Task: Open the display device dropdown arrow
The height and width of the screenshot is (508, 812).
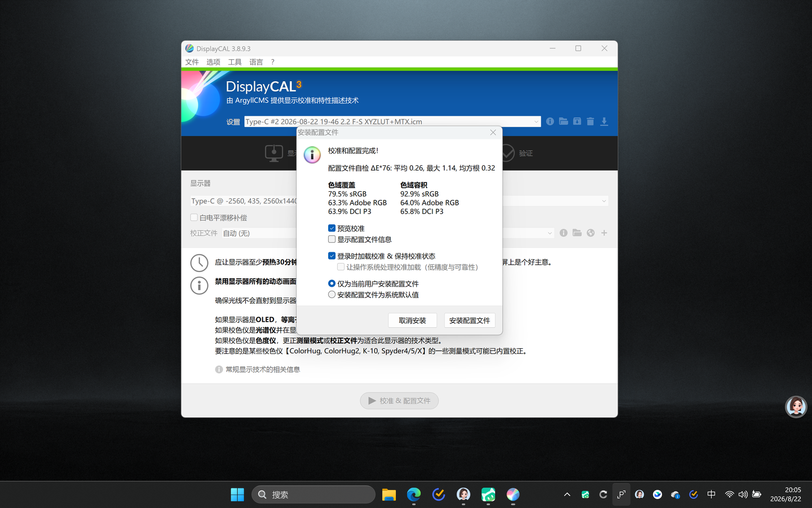Action: click(603, 201)
